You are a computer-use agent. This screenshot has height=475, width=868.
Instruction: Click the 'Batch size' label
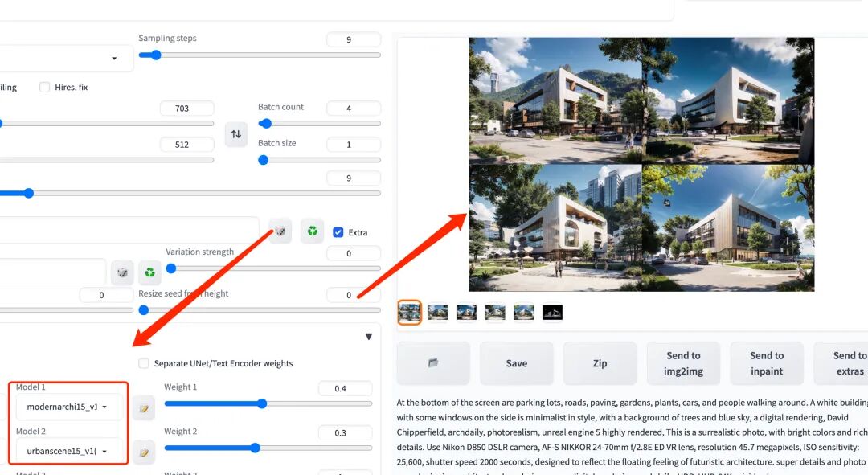pyautogui.click(x=276, y=143)
